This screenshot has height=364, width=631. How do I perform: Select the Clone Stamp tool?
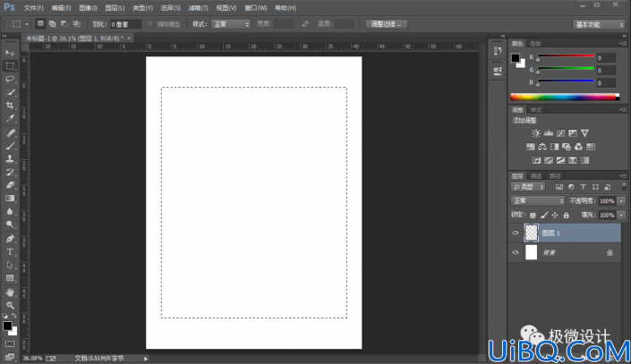point(10,159)
